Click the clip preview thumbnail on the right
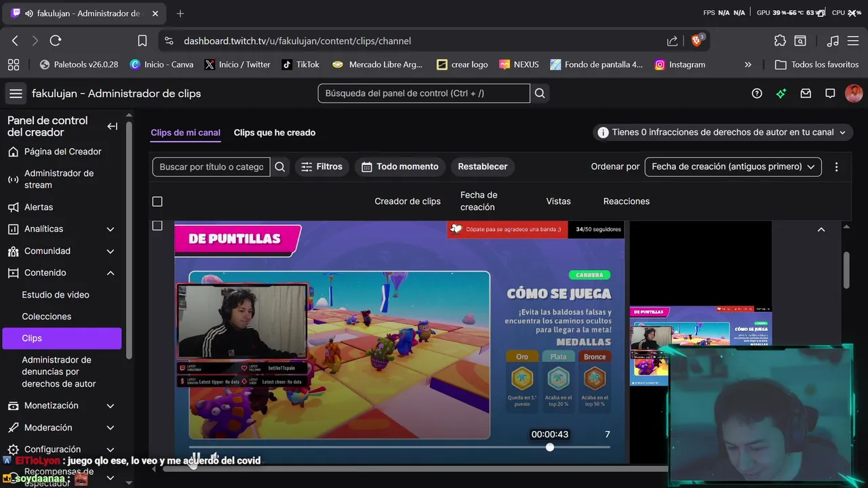868x488 pixels. (x=701, y=346)
